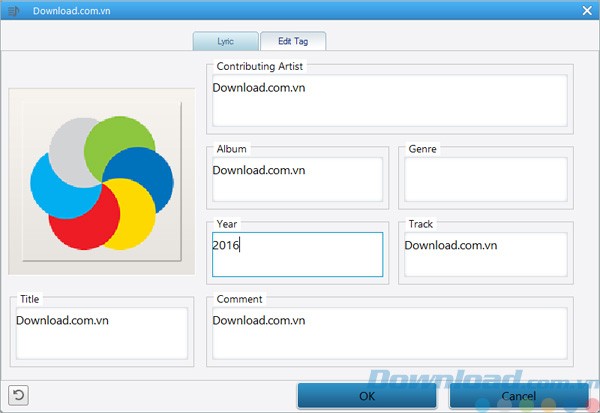Click the album cover art image
600x413 pixels.
tap(96, 181)
